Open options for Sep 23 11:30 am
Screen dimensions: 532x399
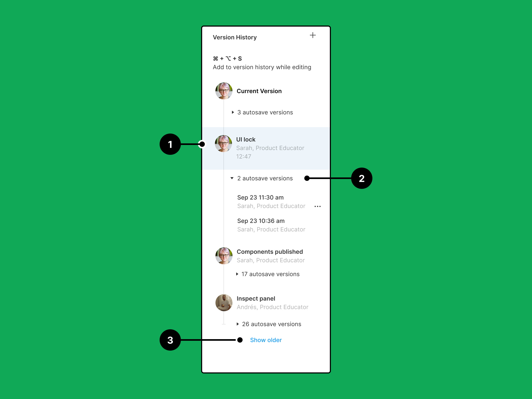coord(320,206)
